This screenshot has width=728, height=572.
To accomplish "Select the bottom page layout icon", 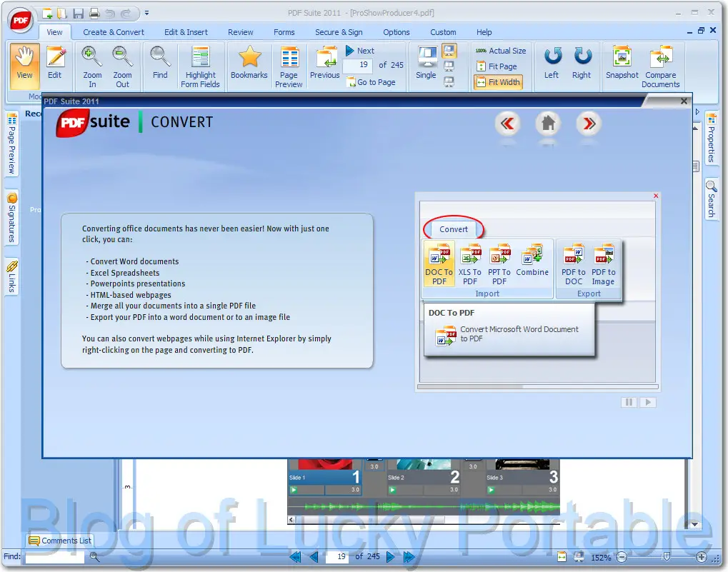I will 449,82.
